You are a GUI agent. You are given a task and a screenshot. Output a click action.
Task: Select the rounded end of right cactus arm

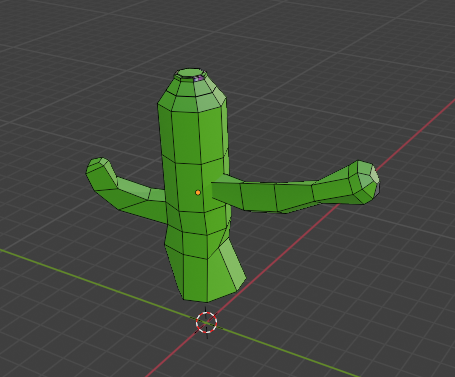(x=366, y=182)
